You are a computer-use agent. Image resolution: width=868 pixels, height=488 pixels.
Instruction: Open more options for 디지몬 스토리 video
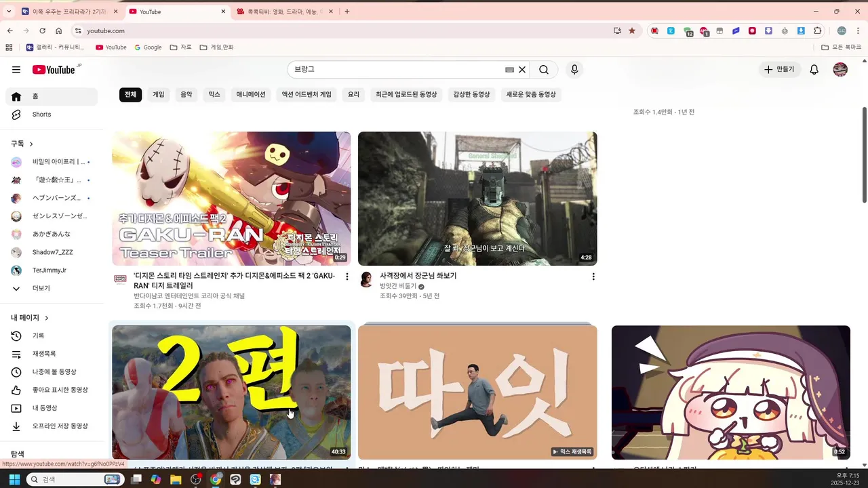pos(347,277)
